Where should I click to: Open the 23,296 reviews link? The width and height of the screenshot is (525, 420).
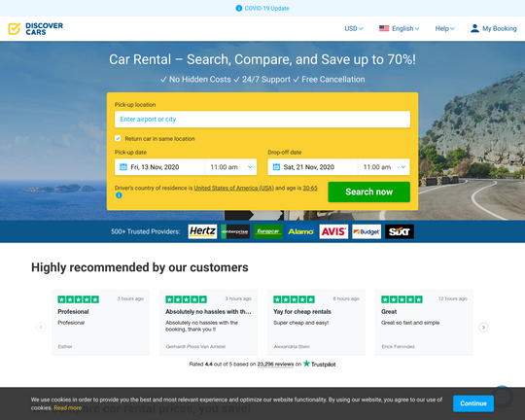pyautogui.click(x=275, y=364)
